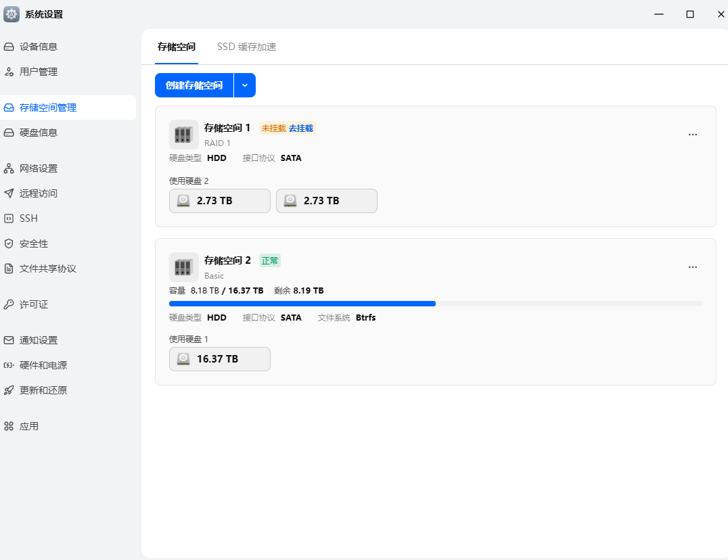Click the 未挂载 status label

(x=273, y=129)
